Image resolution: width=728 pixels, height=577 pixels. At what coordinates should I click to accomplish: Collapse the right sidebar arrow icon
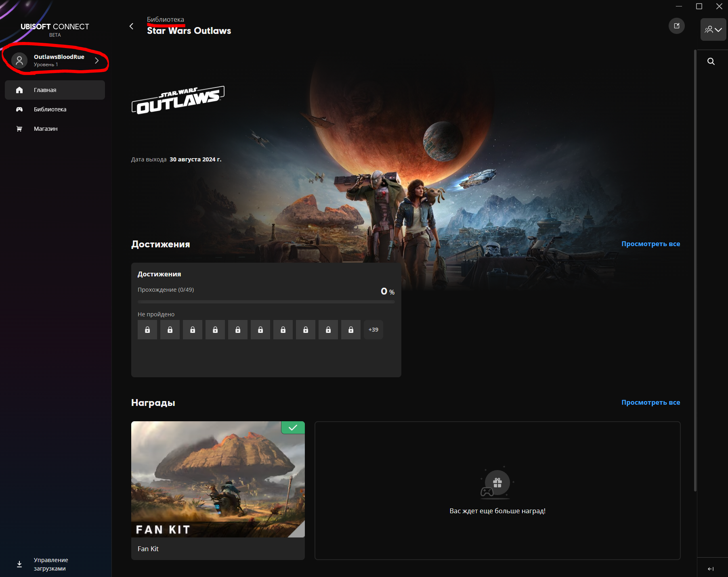(711, 569)
